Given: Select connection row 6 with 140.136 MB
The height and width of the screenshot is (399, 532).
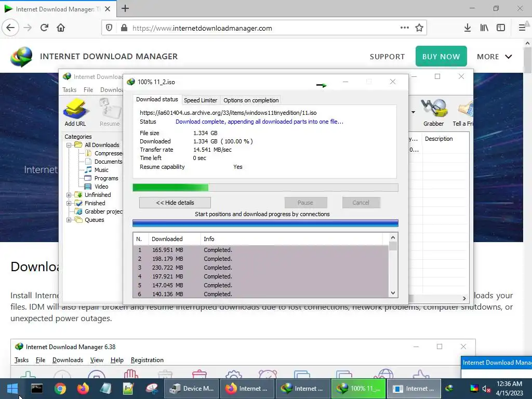Looking at the screenshot, I should 261,294.
